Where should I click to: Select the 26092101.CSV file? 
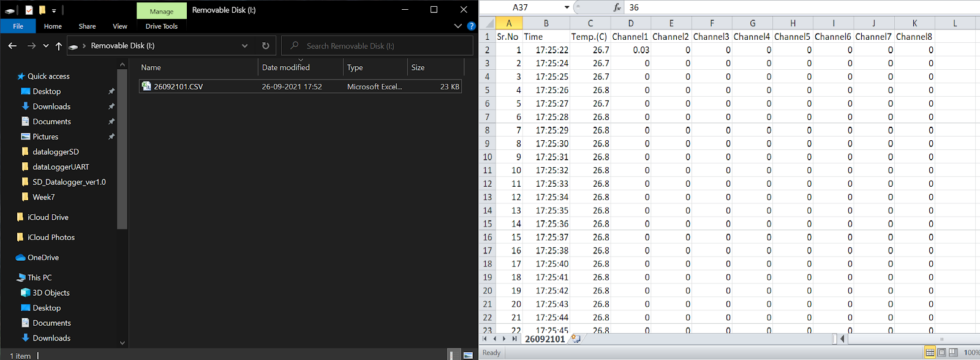point(300,86)
